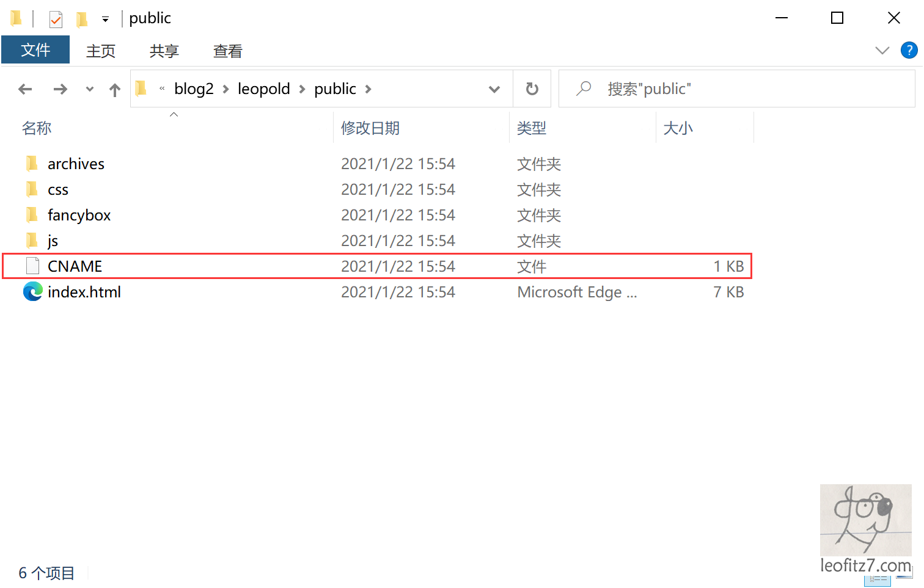Select the archives folder name
Screen dimensions: 924x588
pyautogui.click(x=76, y=164)
